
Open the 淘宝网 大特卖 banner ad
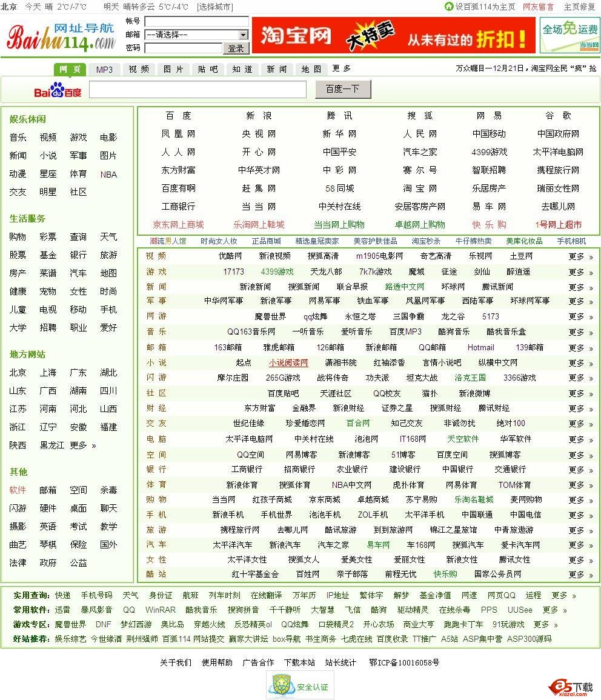394,36
